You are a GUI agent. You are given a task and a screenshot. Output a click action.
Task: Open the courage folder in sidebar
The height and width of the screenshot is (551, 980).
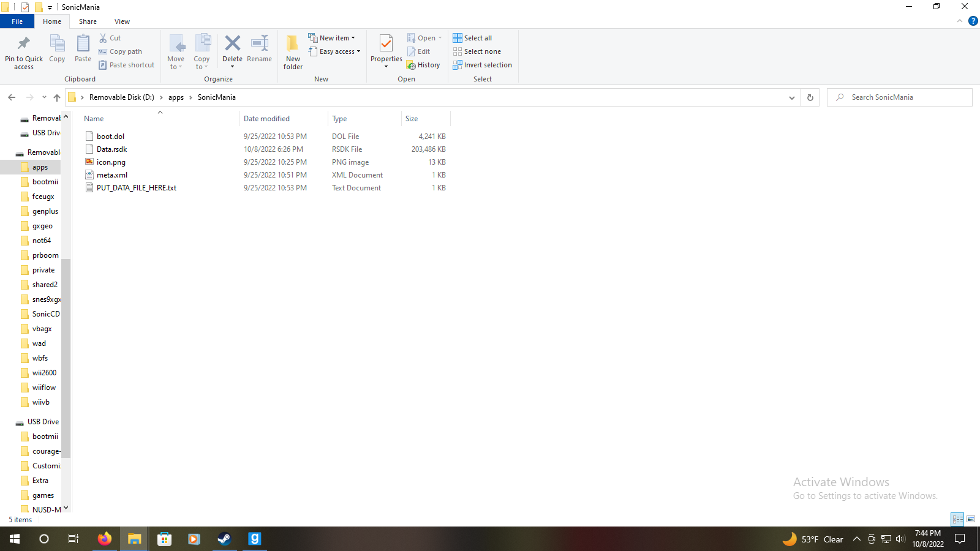[x=46, y=451]
